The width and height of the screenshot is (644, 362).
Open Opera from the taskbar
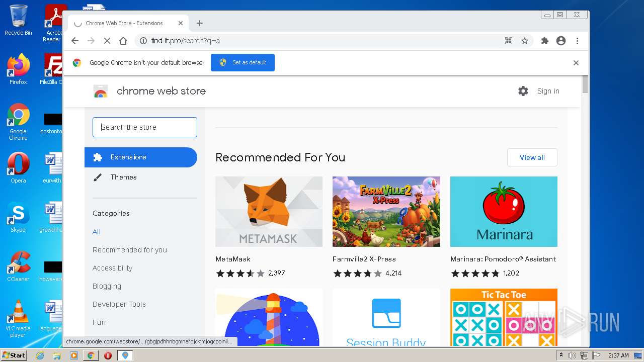(x=108, y=355)
